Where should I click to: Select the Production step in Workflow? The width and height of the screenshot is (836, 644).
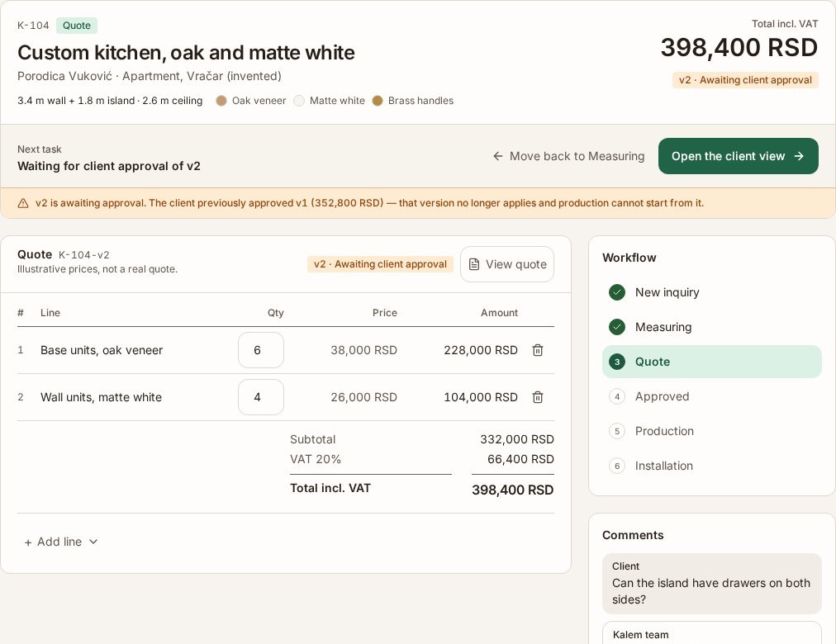pyautogui.click(x=712, y=431)
